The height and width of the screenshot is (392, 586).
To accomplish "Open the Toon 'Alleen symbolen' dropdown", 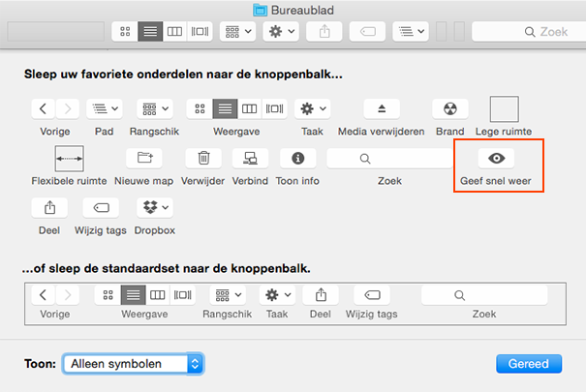I will tap(134, 364).
